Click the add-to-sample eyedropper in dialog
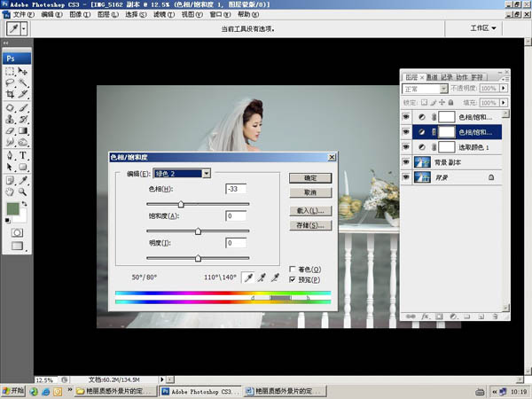 262,278
